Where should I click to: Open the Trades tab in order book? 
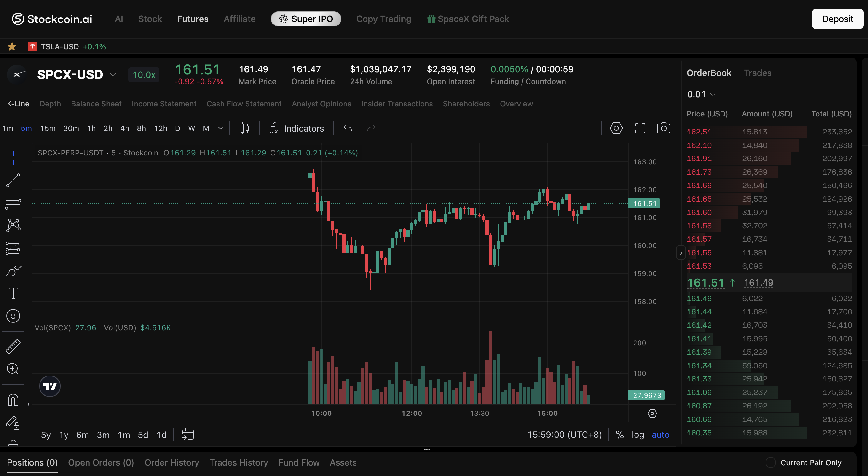coord(758,73)
